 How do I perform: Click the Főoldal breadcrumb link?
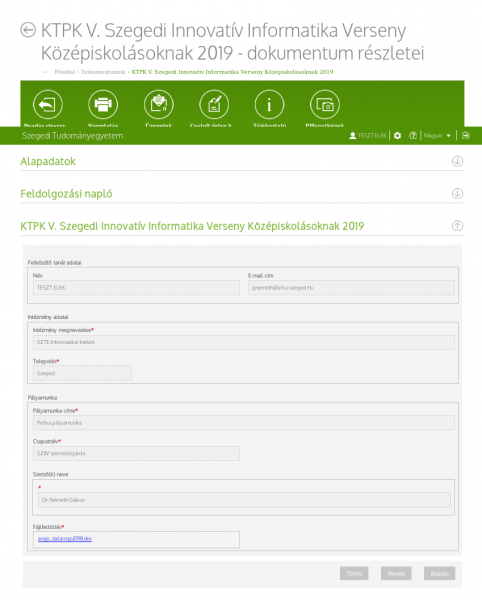(65, 72)
